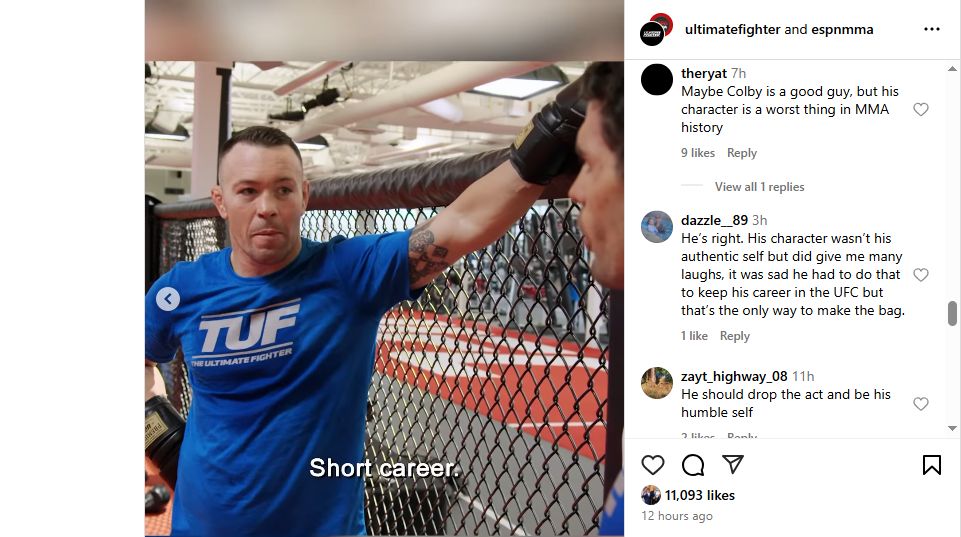Go to previous slide arrow
961x537 pixels.
click(168, 299)
